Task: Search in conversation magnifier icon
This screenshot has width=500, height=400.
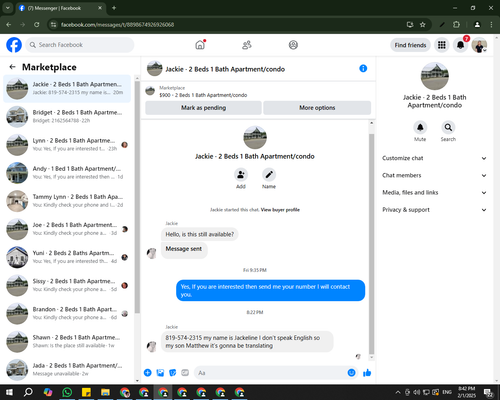Action: pos(448,127)
